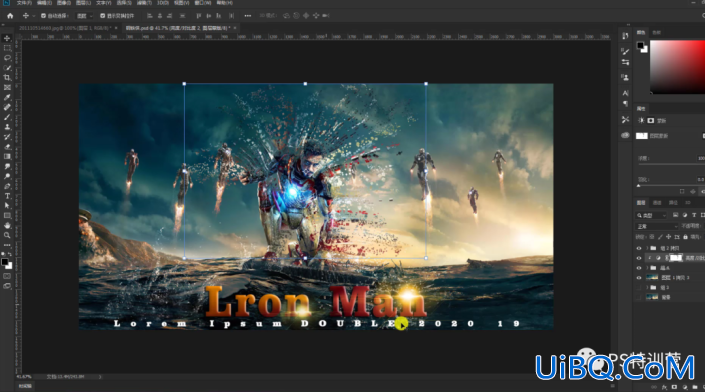Viewport: 705px width, 392px height.
Task: Select the Eraser tool
Action: [7, 147]
